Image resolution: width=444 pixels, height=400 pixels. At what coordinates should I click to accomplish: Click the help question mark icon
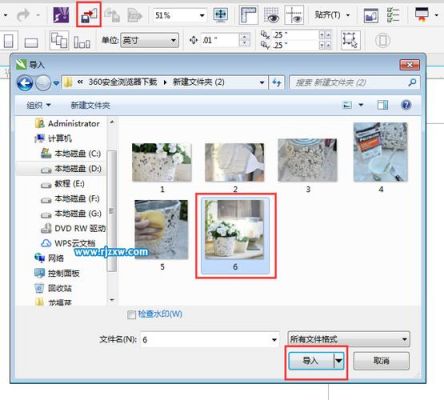click(x=406, y=105)
